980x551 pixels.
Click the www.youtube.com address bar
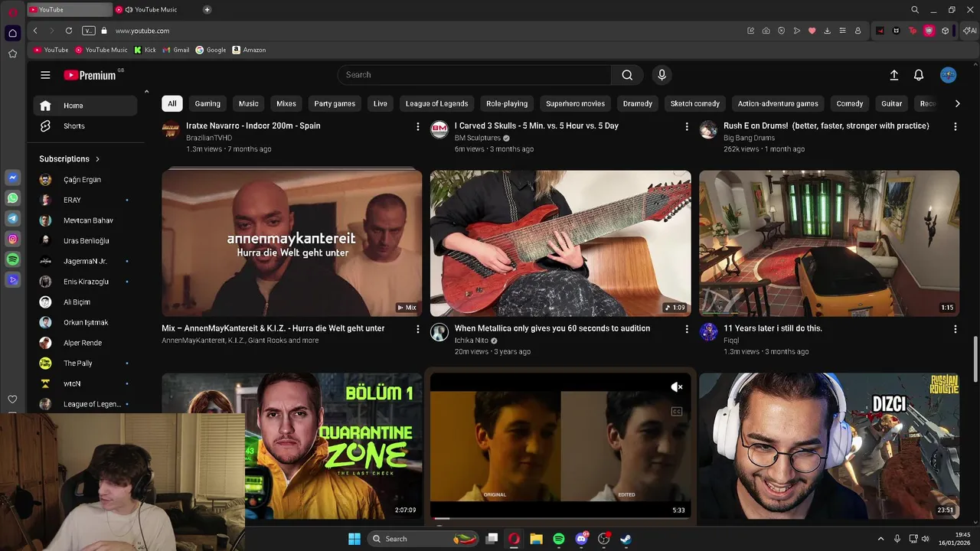[142, 31]
